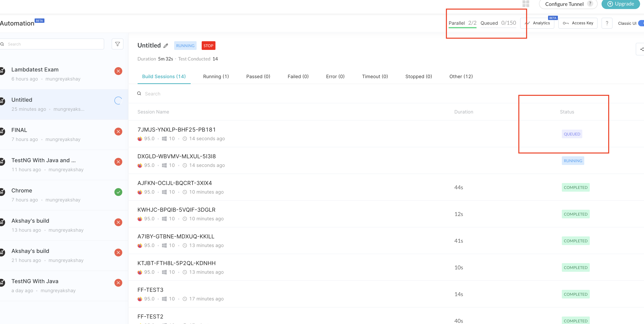Screen dimensions: 644x324
Task: Click red failed icon on Lambdatest Exam
Action: (x=118, y=71)
